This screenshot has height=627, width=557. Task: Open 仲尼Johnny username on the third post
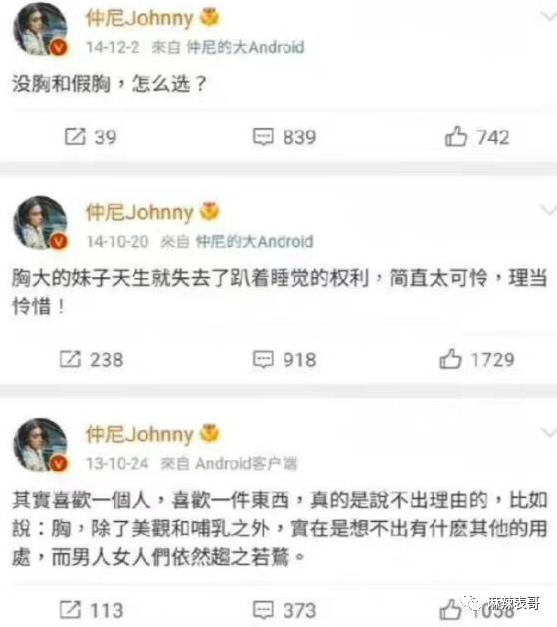point(140,435)
